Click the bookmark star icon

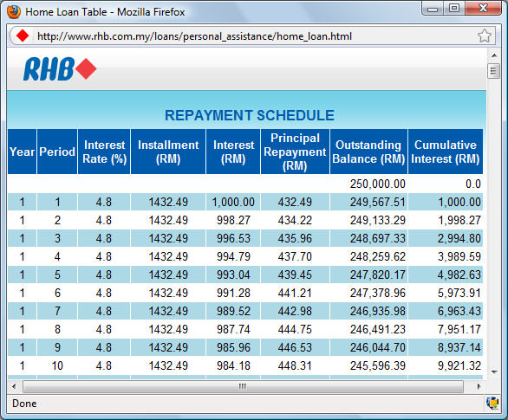coord(485,36)
